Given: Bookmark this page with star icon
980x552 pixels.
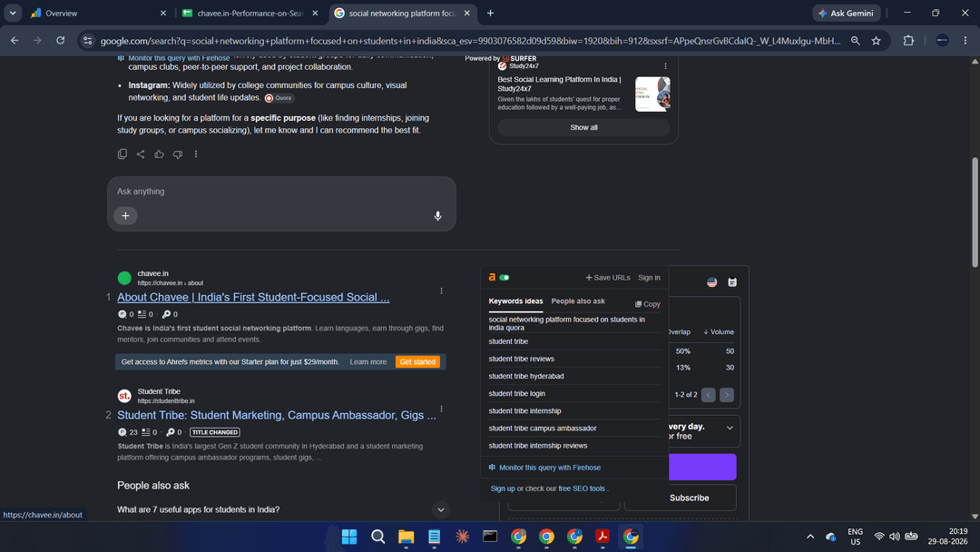Looking at the screenshot, I should tap(877, 41).
